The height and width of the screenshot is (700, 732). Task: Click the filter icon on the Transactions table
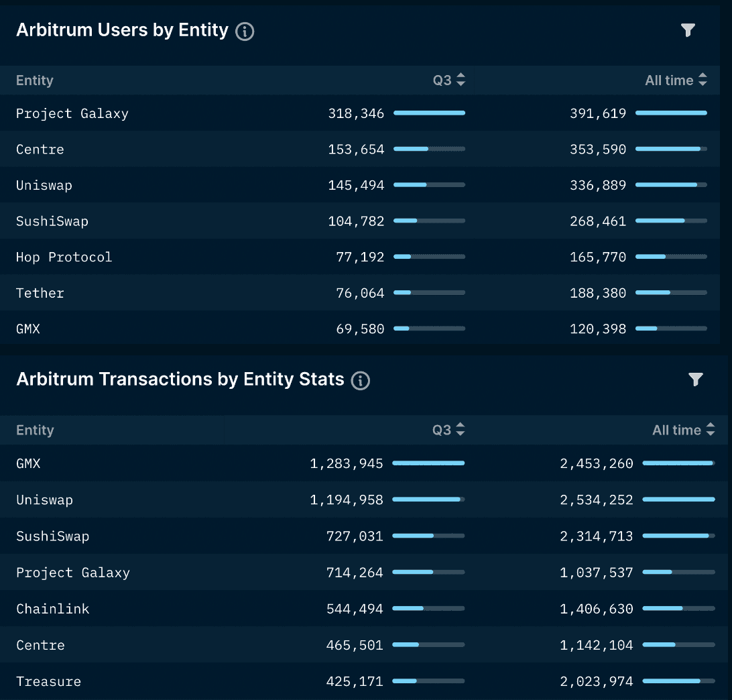click(x=696, y=380)
